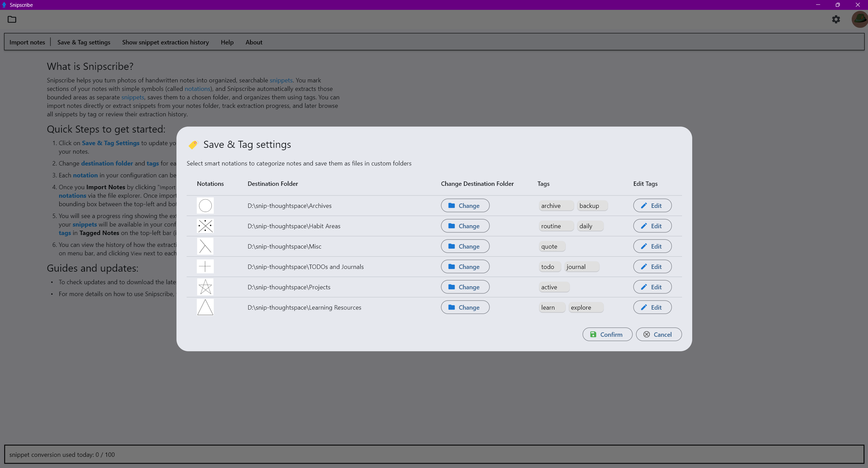Open the profile avatar menu
Screen dimensions: 868x468
pos(859,19)
